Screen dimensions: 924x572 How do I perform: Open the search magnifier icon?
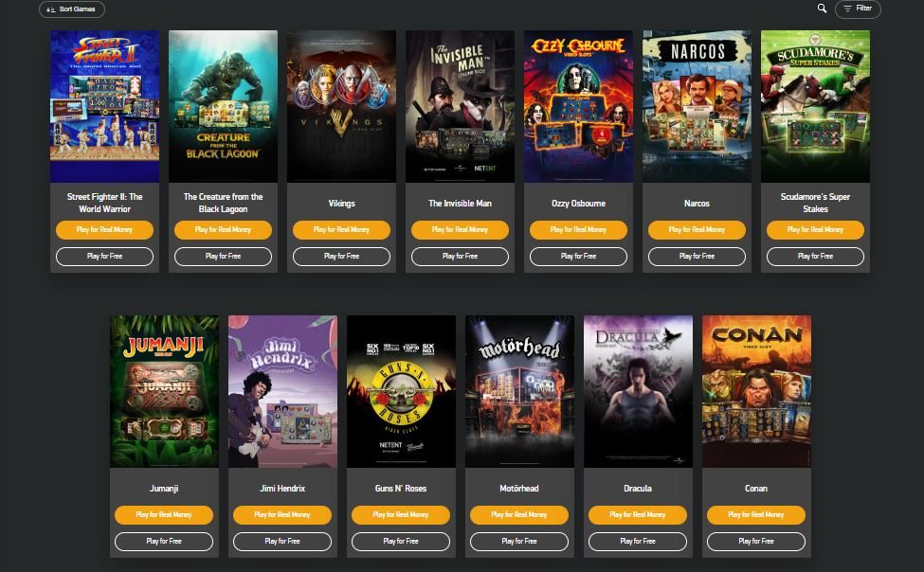click(822, 9)
